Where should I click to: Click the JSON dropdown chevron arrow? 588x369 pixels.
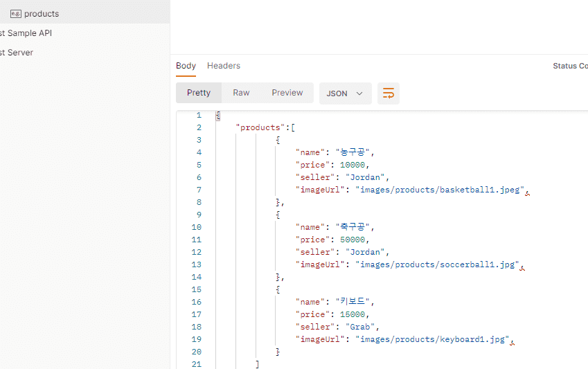click(x=359, y=93)
